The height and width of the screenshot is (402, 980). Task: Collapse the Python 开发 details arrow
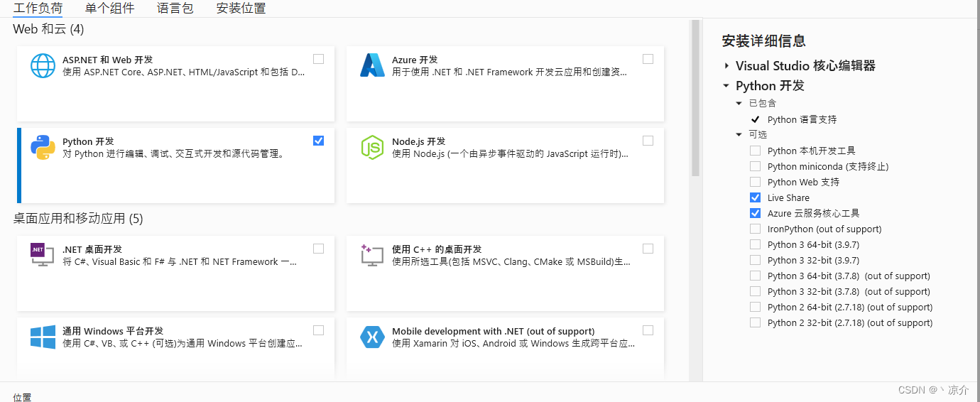pyautogui.click(x=726, y=86)
